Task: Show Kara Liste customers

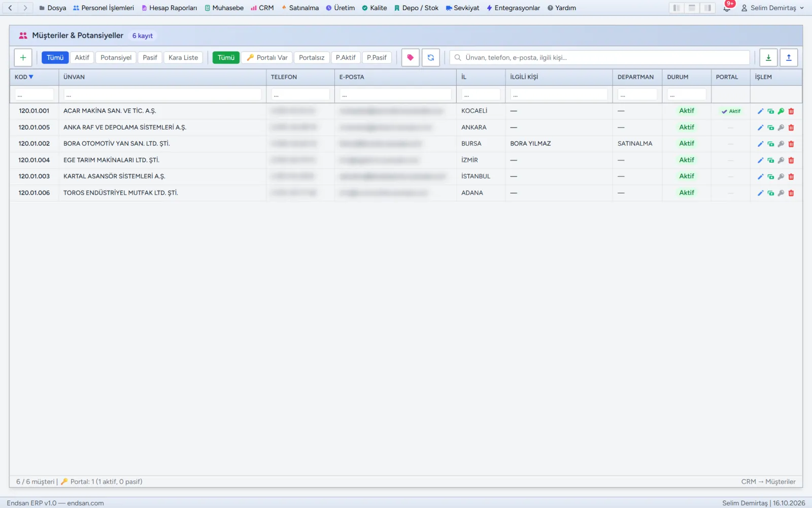Action: point(183,57)
